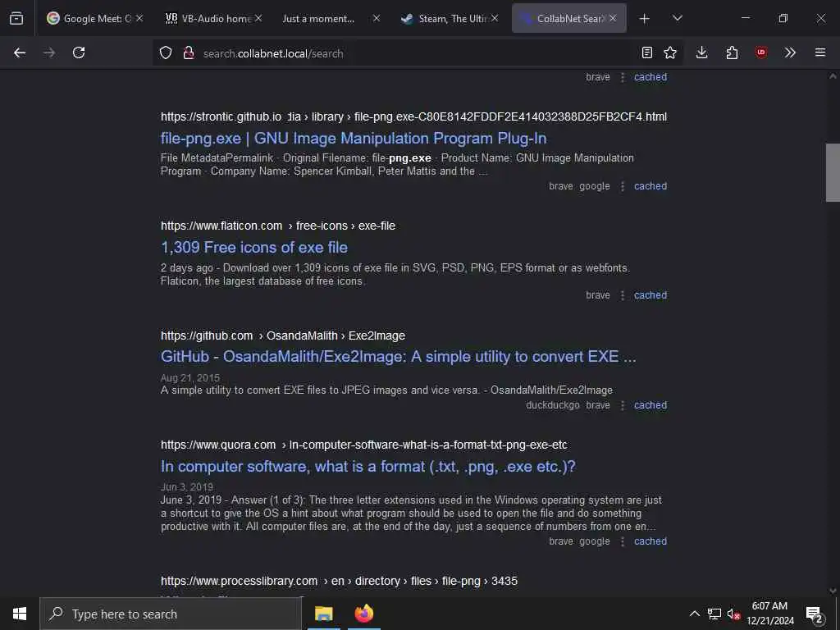840x630 pixels.
Task: Toggle reader view icon
Action: click(647, 52)
